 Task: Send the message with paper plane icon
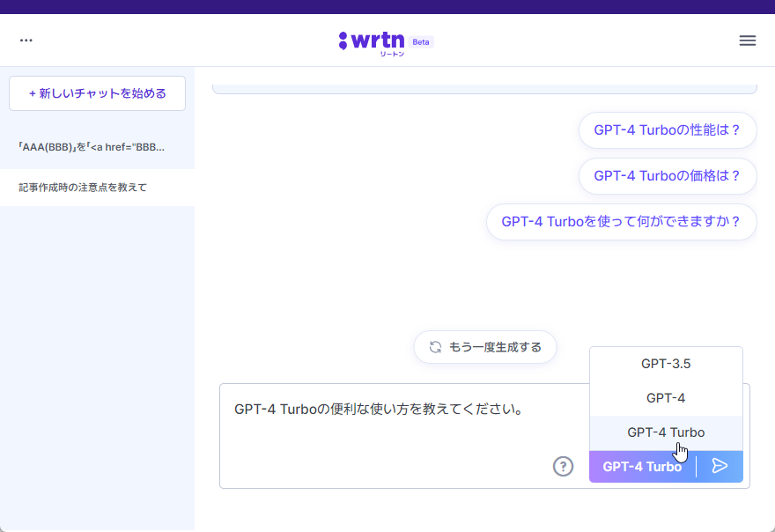pyautogui.click(x=720, y=466)
